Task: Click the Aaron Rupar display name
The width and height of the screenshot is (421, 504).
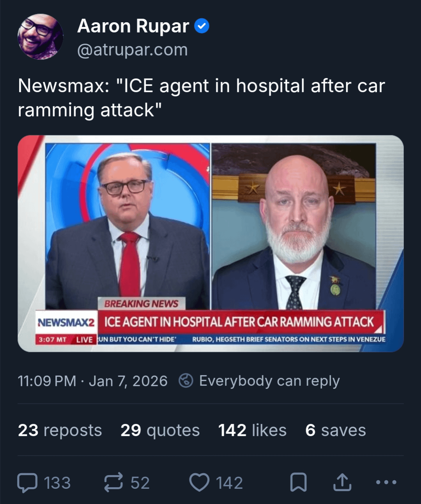Action: [x=133, y=27]
